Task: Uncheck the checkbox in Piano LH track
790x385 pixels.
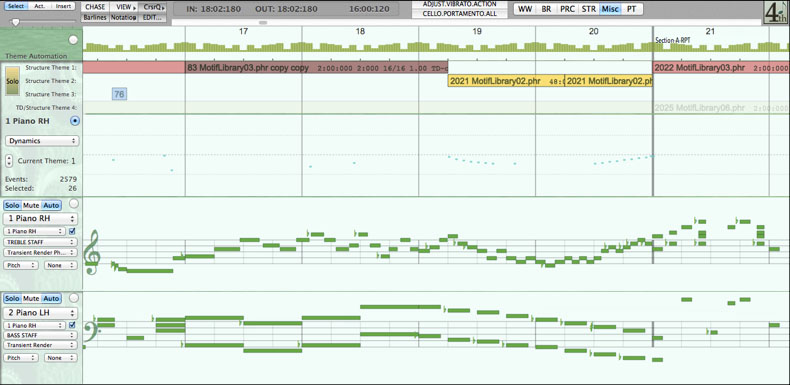Action: tap(72, 325)
